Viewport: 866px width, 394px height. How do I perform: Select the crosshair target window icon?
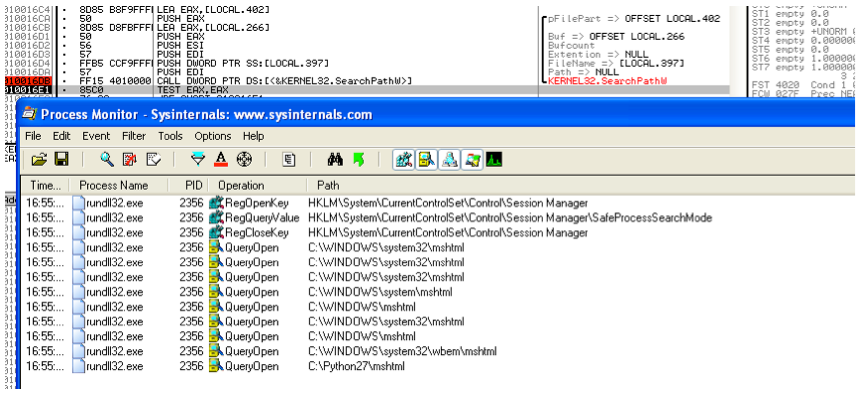click(244, 160)
